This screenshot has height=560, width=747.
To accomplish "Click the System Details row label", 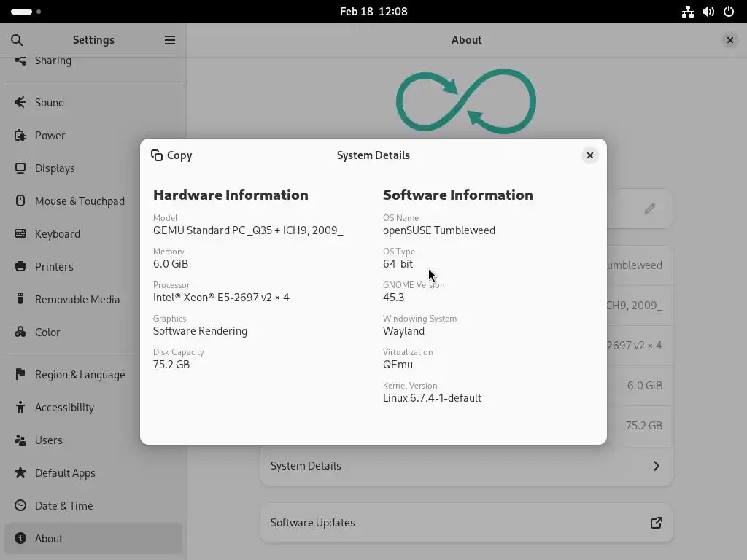I will click(x=306, y=466).
